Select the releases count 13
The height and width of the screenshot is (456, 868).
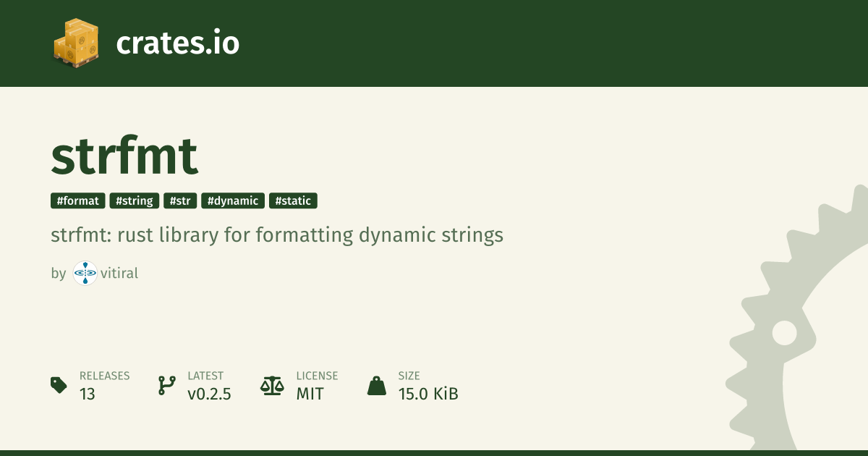pos(88,394)
